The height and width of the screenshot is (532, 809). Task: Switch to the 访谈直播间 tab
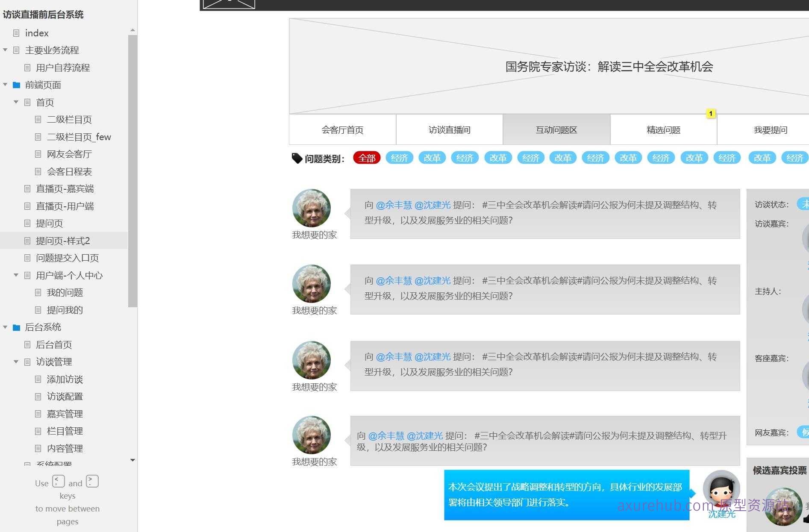pos(449,130)
